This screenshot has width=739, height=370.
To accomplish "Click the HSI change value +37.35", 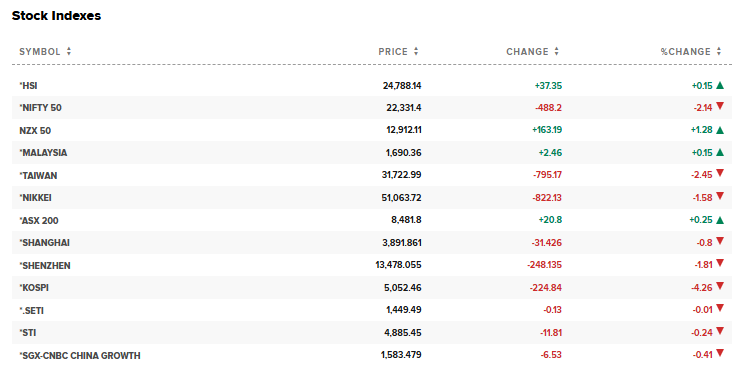I will pos(548,86).
